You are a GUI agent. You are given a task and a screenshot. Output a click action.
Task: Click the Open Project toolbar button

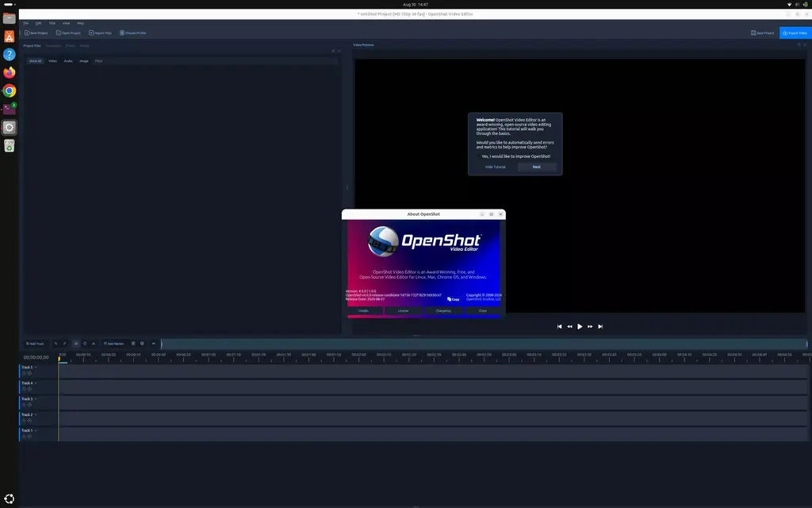click(68, 33)
